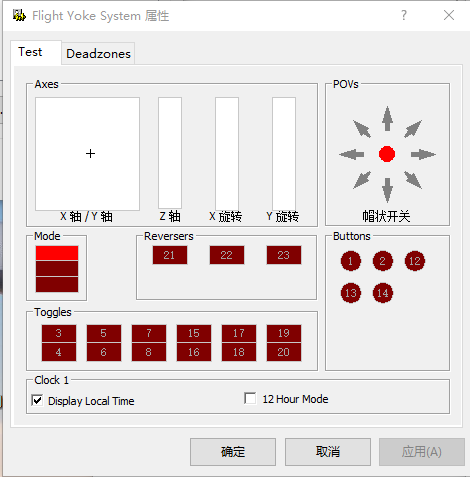Screen dimensions: 470x477
Task: Click toggle indicator 18
Action: tap(239, 352)
